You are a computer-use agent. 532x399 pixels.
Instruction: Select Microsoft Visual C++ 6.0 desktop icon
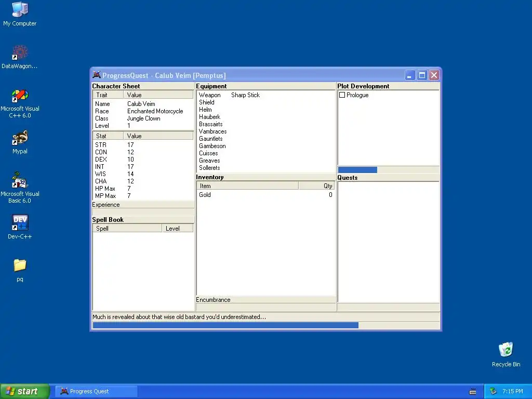tap(20, 103)
